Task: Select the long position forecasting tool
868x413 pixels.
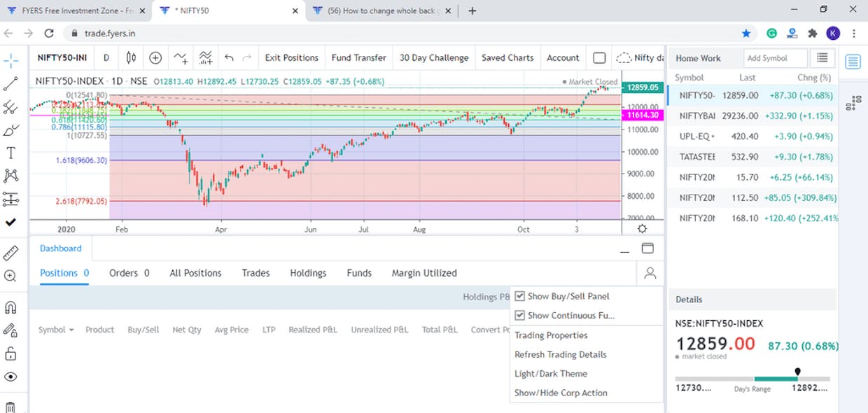Action: (10, 199)
